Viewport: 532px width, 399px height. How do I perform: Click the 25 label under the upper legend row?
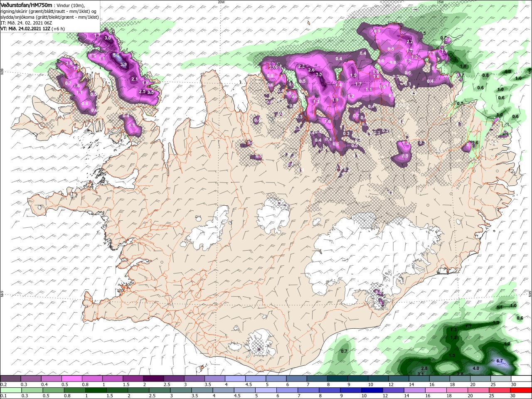pos(493,384)
